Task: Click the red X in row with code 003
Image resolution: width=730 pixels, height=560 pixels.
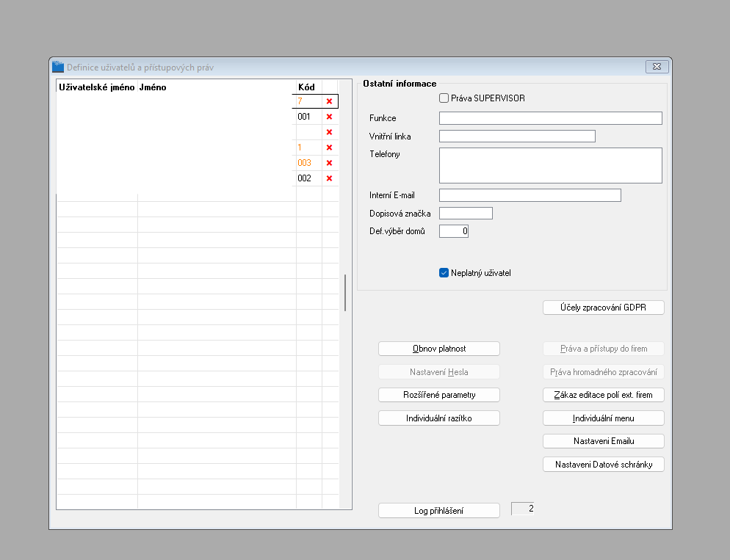Action: click(x=329, y=163)
